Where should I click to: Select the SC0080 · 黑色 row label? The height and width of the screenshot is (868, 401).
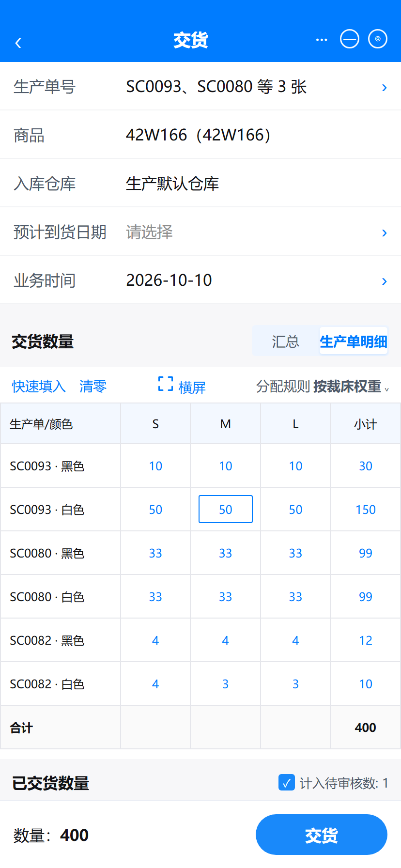coord(47,553)
